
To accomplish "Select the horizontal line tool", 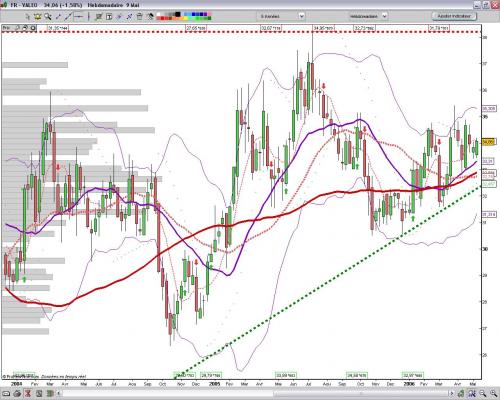I will pyautogui.click(x=78, y=16).
